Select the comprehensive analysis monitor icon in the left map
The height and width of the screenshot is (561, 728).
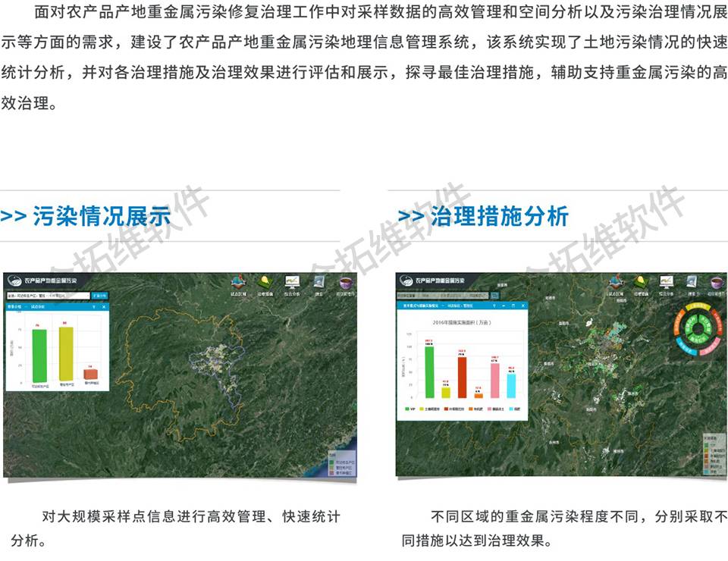click(x=292, y=282)
